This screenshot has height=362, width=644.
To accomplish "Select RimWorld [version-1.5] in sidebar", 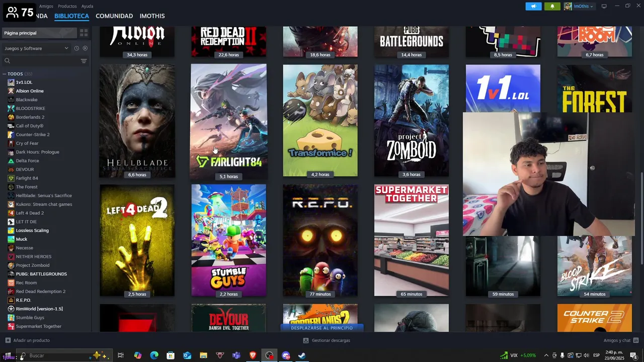I will coord(39,309).
